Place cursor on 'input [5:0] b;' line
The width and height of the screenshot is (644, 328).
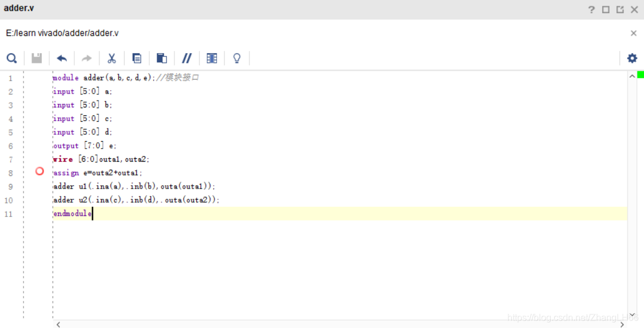[82, 105]
